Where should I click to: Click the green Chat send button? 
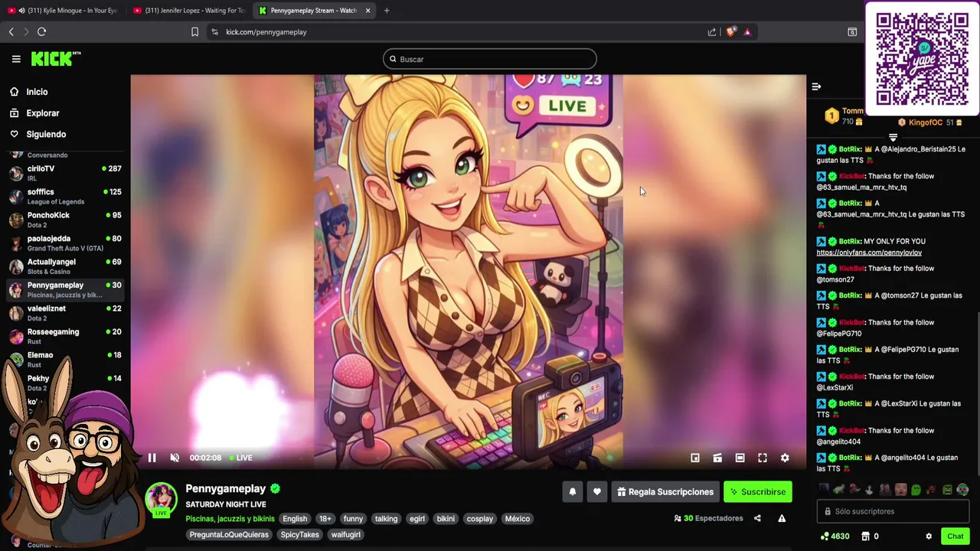(955, 536)
